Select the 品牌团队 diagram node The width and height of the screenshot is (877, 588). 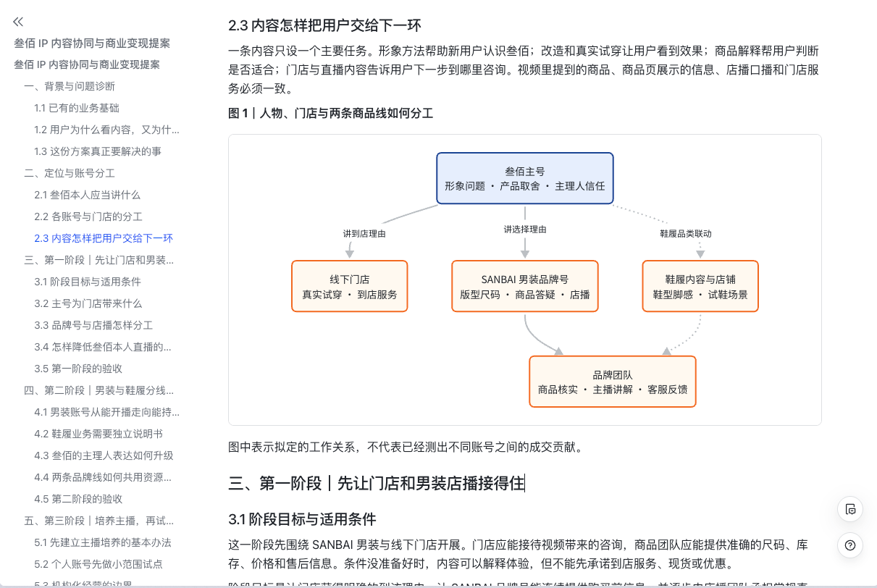click(x=613, y=382)
